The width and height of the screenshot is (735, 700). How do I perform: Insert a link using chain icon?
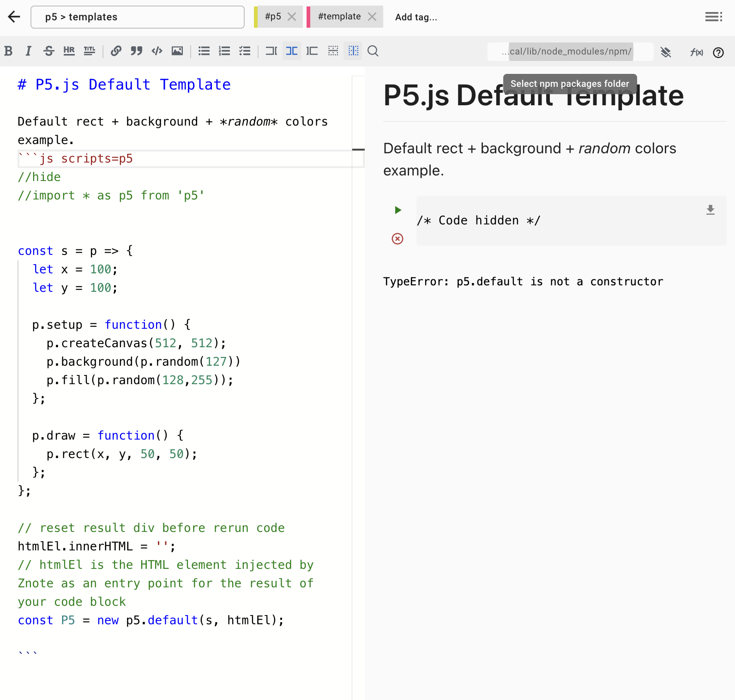116,51
